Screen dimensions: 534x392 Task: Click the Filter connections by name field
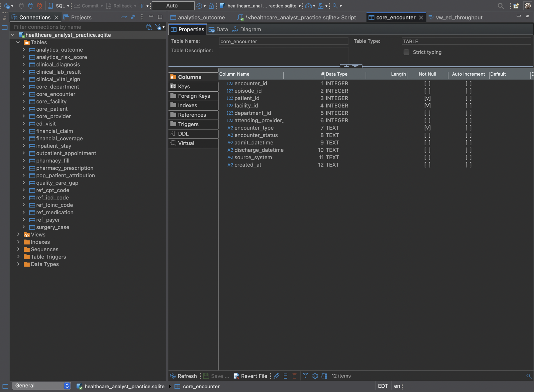point(78,27)
